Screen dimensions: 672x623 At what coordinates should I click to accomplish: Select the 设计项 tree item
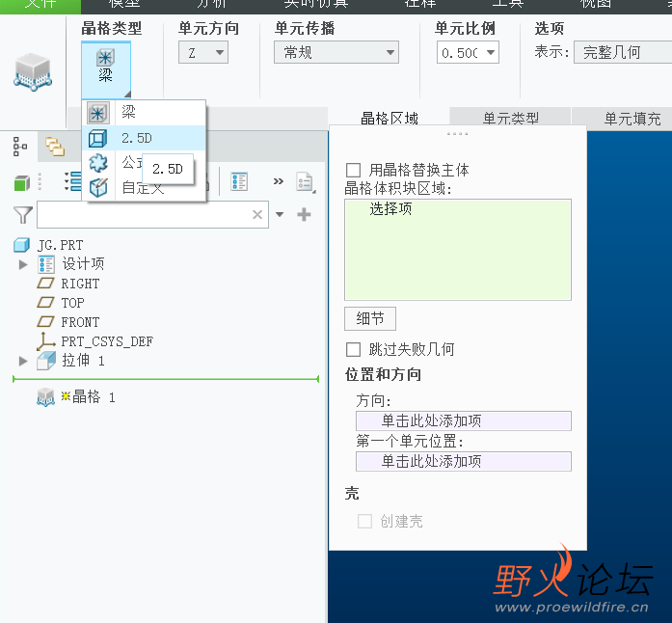point(83,263)
